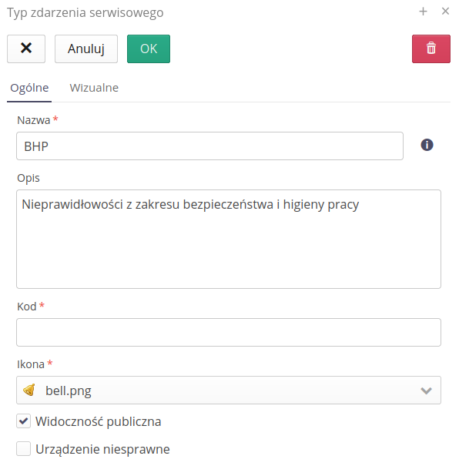Focus the Nazwa field containing BHP
459x476 pixels.
(x=209, y=146)
